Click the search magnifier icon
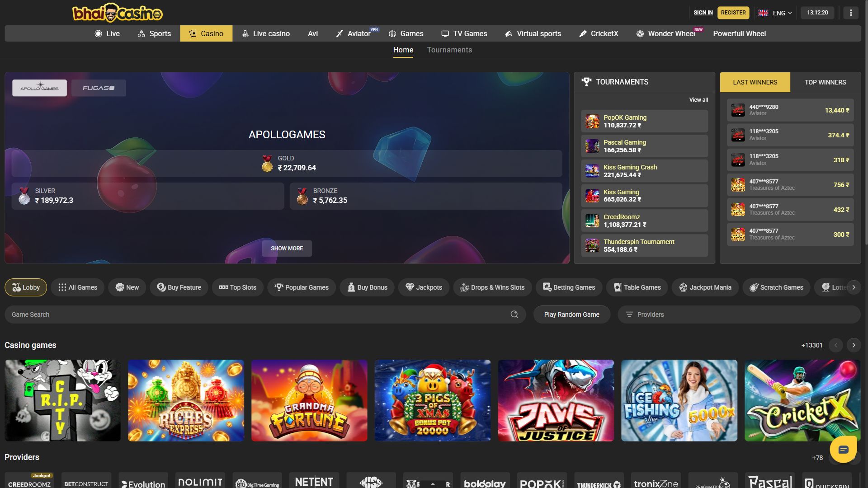 pyautogui.click(x=514, y=314)
